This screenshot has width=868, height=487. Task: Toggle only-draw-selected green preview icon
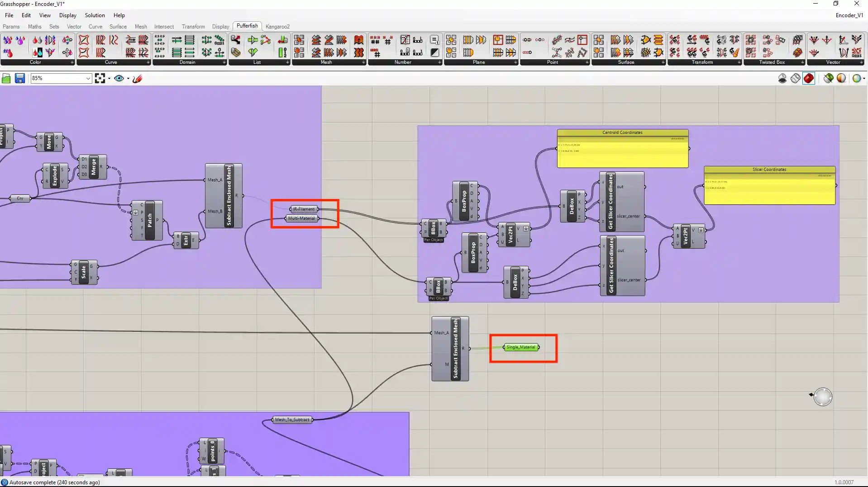point(828,79)
